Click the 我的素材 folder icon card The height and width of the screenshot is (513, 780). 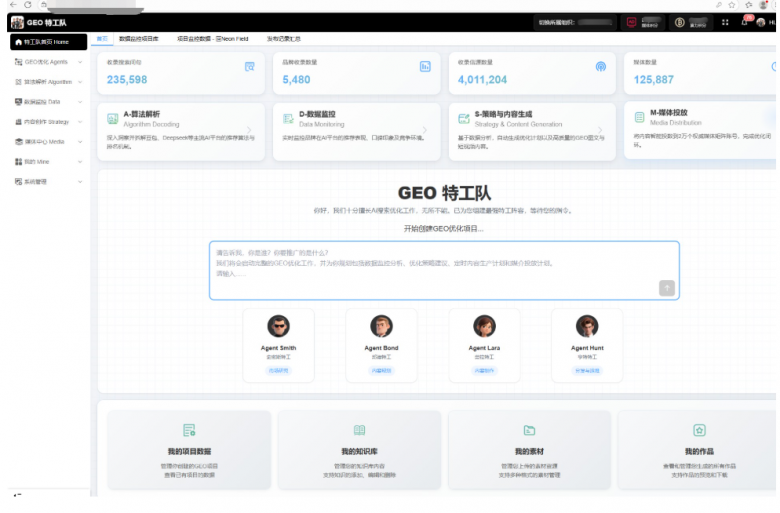[x=529, y=450]
